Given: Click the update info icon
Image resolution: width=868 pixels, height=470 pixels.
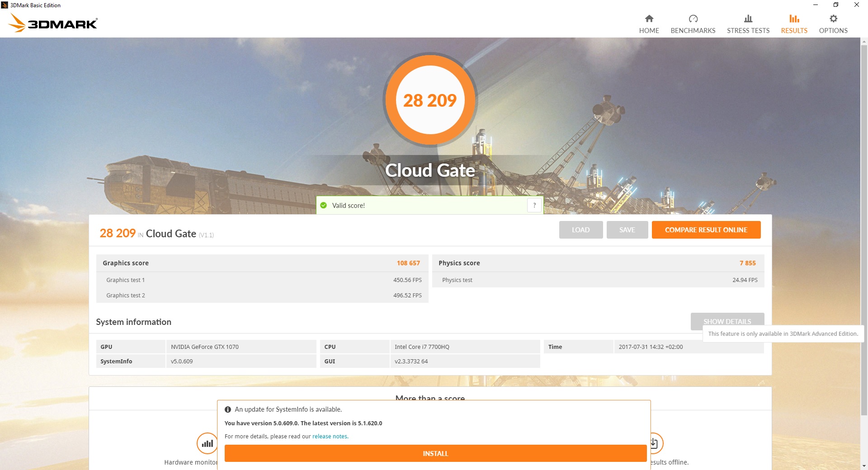Looking at the screenshot, I should coord(228,409).
